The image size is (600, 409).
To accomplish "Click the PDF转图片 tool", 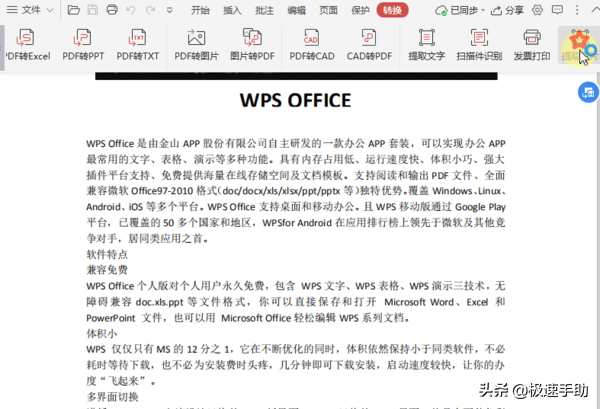I will [x=196, y=45].
